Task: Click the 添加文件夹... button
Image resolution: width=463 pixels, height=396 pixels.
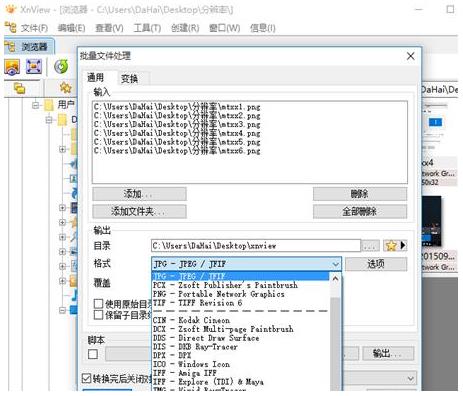Action: coord(139,211)
